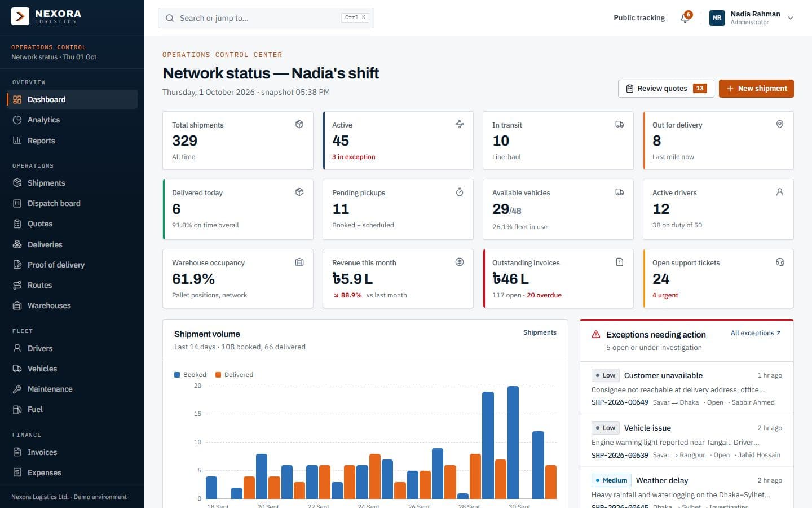Follow the All exceptions link
This screenshot has width=812, height=508.
(x=756, y=333)
